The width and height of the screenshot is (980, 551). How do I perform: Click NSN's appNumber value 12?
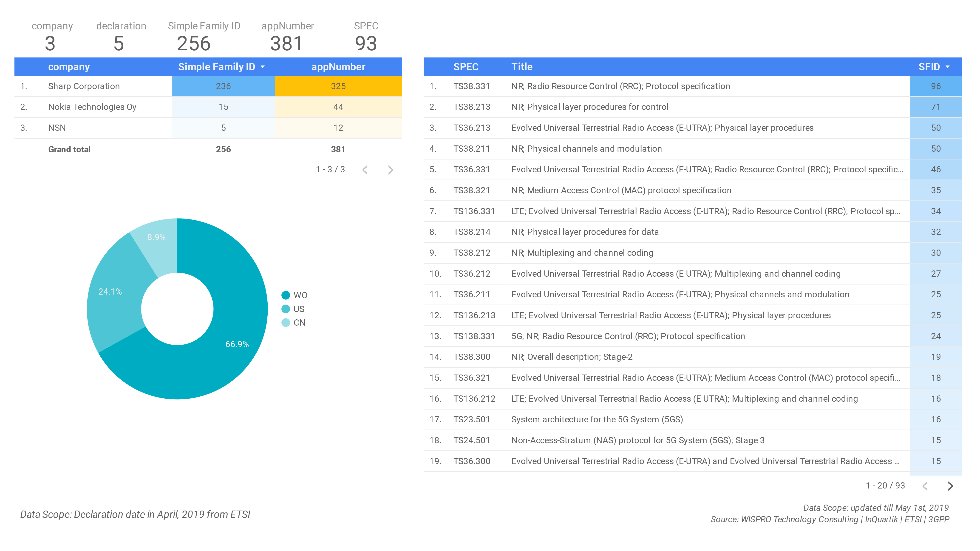[338, 128]
